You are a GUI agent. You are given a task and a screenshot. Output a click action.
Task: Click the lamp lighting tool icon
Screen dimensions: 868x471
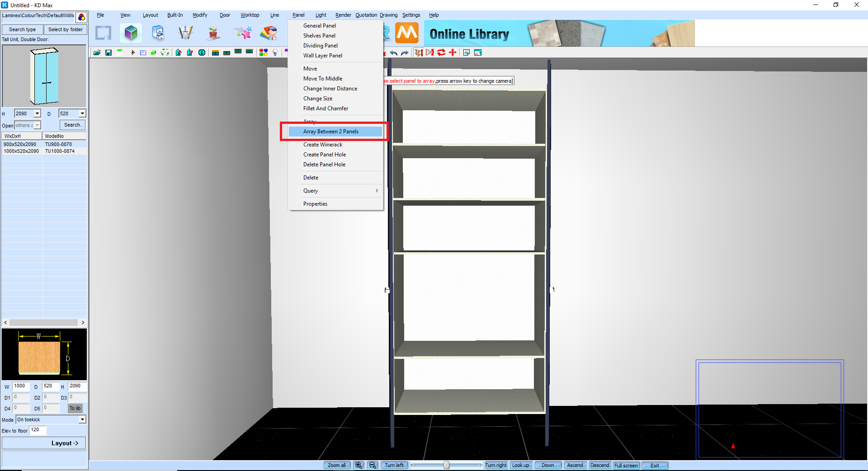(x=275, y=52)
